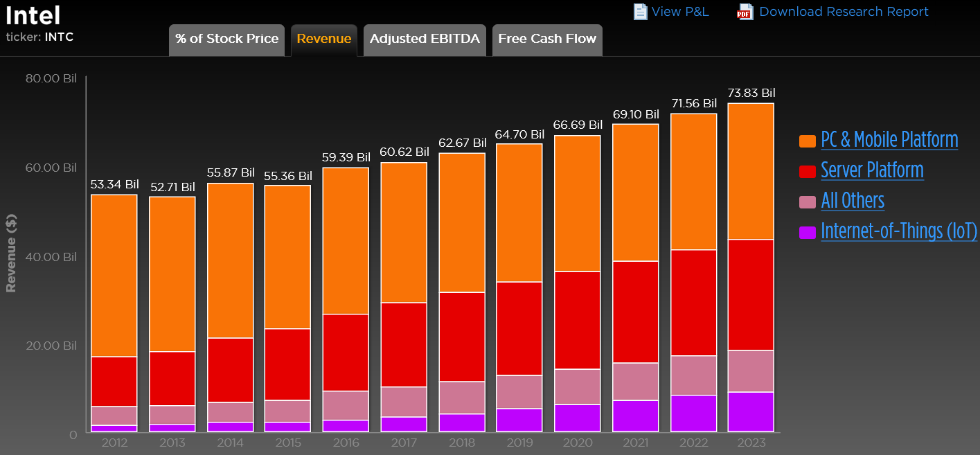Click the orange PC & Mobile Platform swatch
The width and height of the screenshot is (980, 455).
coord(808,141)
